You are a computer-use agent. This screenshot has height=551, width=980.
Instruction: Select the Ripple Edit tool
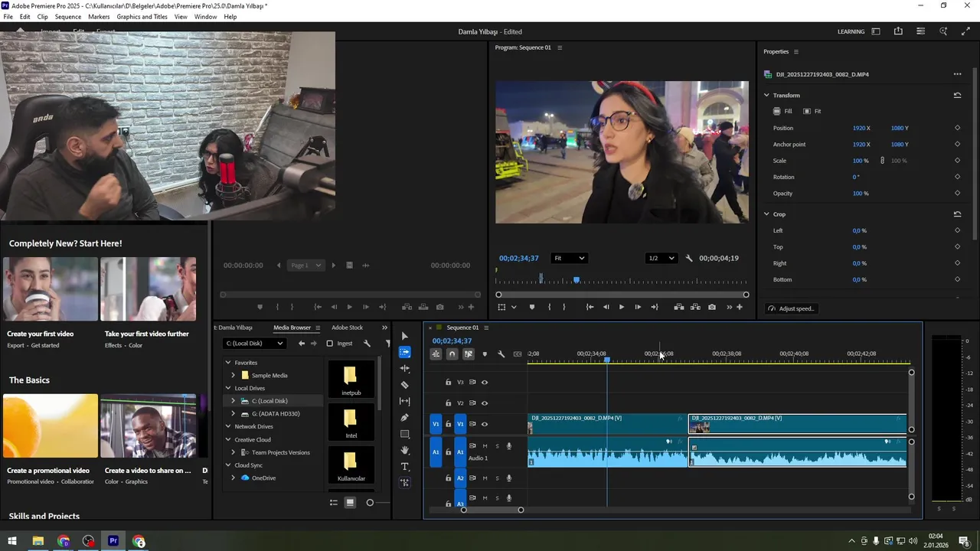pos(405,369)
